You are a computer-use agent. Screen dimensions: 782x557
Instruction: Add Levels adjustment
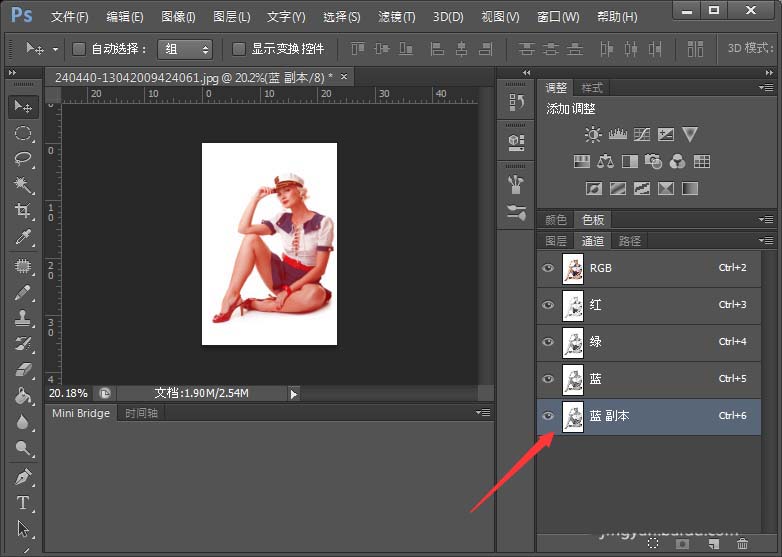click(617, 134)
